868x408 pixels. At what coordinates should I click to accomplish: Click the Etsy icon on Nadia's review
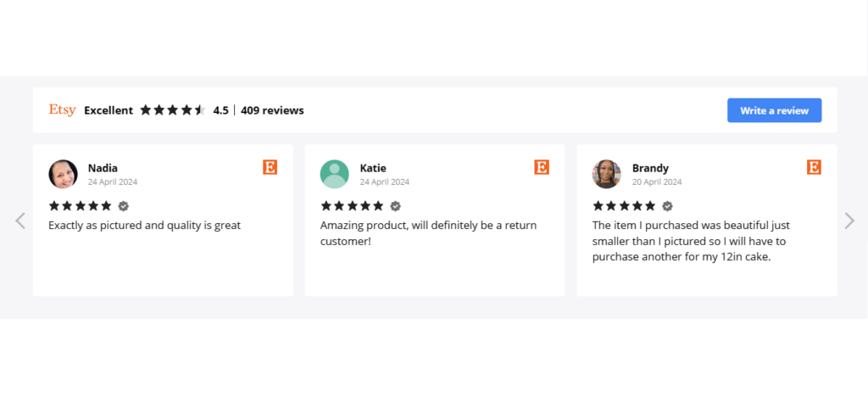point(270,167)
